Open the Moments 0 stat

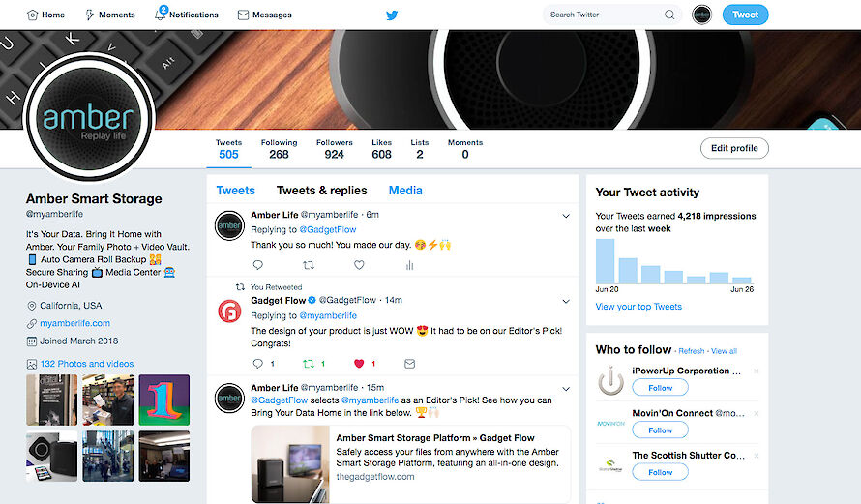pos(465,149)
